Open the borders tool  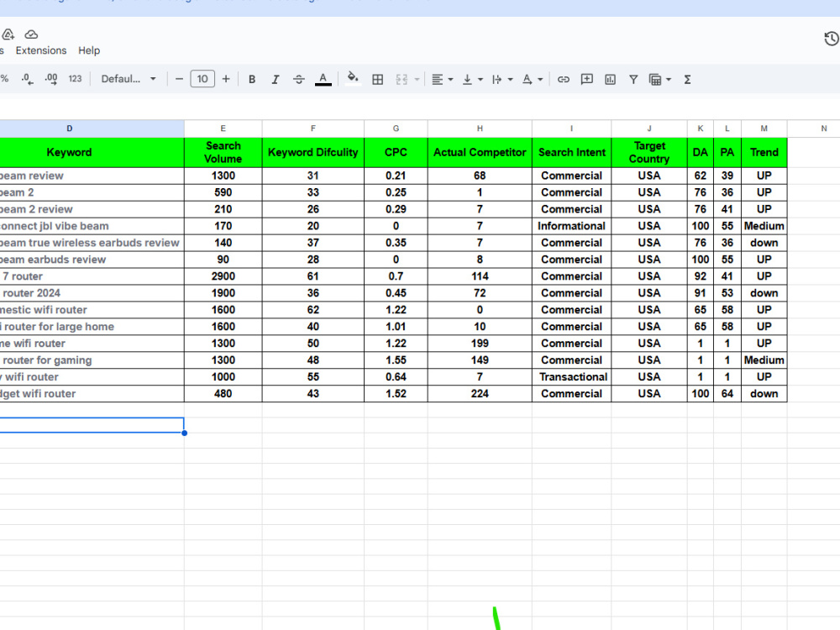(378, 79)
